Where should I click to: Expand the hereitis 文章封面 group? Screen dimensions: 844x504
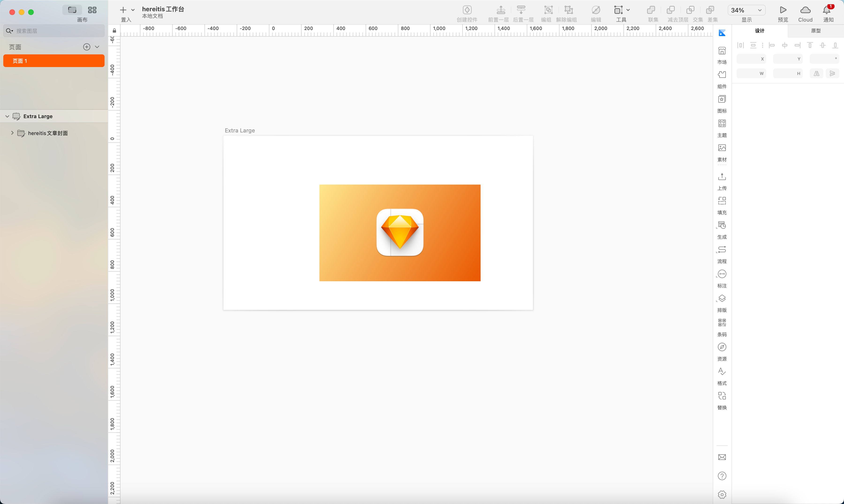pyautogui.click(x=12, y=133)
